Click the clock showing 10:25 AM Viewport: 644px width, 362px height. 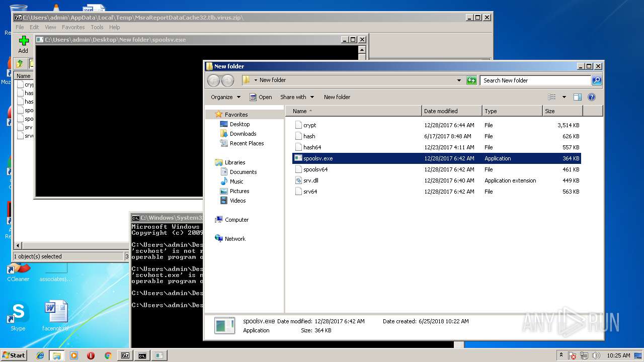(x=618, y=355)
